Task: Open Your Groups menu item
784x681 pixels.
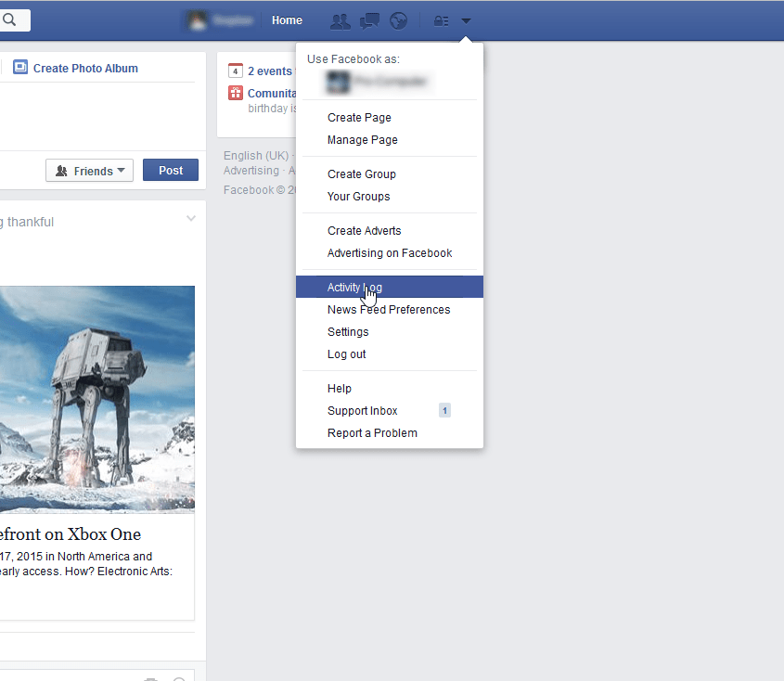Action: 358,197
